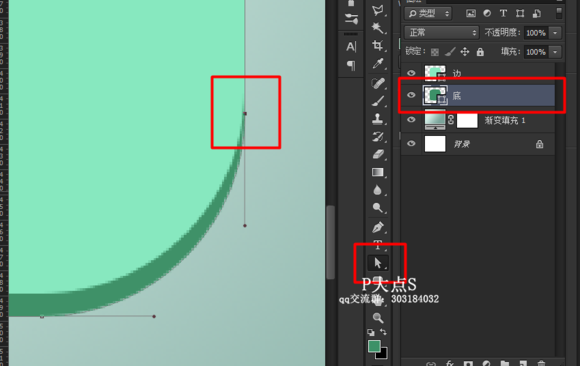Select the Path Selection arrow tool
The image size is (580, 366).
pos(378,263)
